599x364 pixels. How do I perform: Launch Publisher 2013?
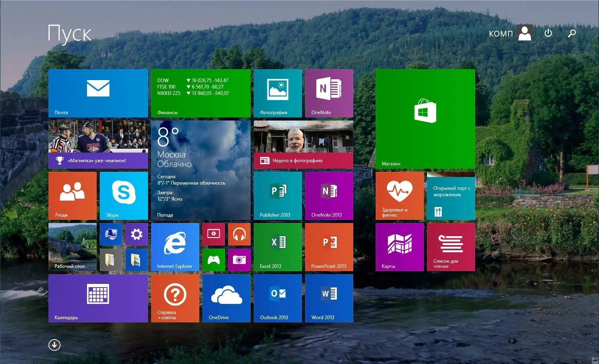coord(278,196)
